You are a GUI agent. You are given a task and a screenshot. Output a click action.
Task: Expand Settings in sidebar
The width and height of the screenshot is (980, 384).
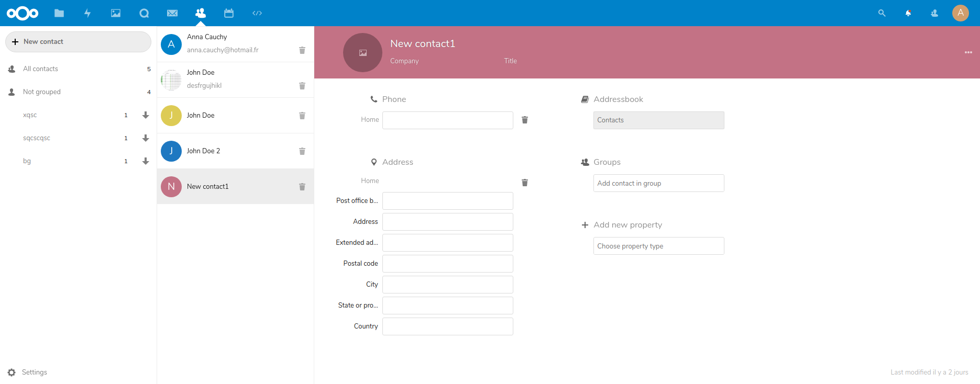[35, 372]
